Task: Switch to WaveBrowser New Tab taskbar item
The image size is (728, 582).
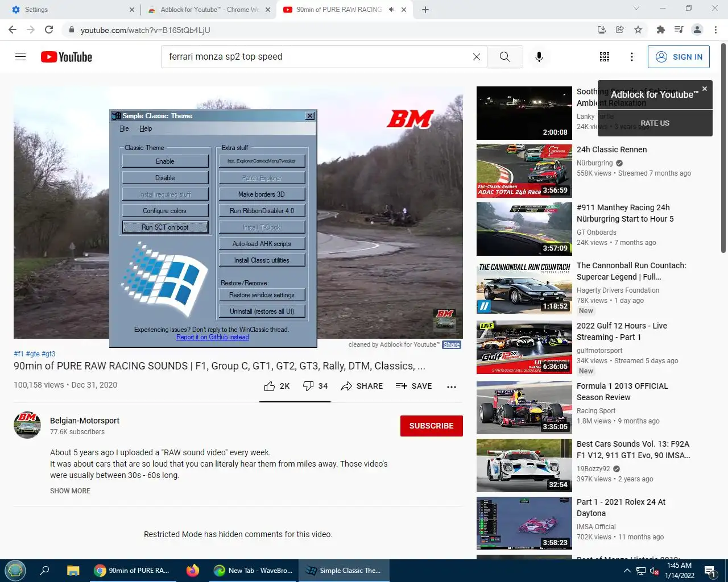Action: [253, 571]
